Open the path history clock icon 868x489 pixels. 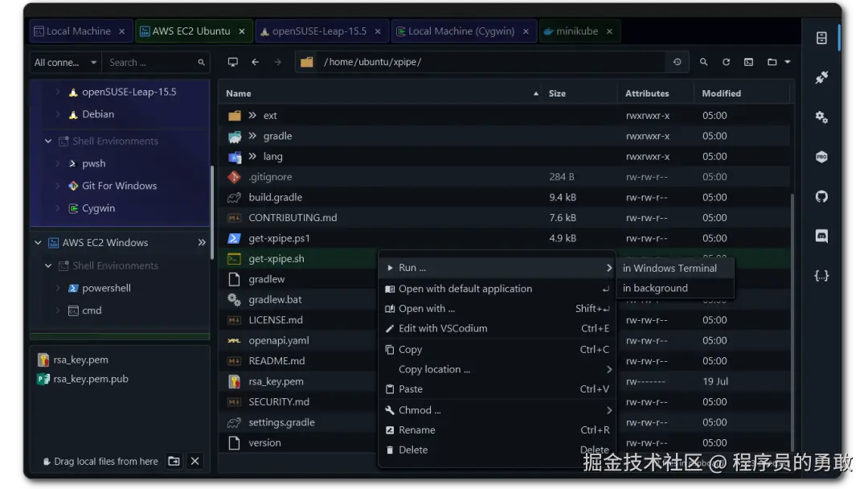678,61
